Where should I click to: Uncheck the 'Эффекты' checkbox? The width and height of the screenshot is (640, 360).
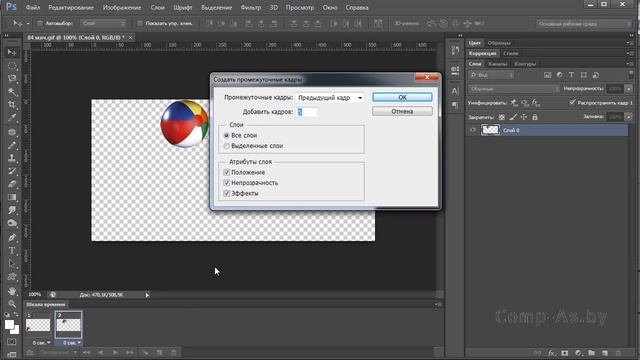click(x=227, y=193)
